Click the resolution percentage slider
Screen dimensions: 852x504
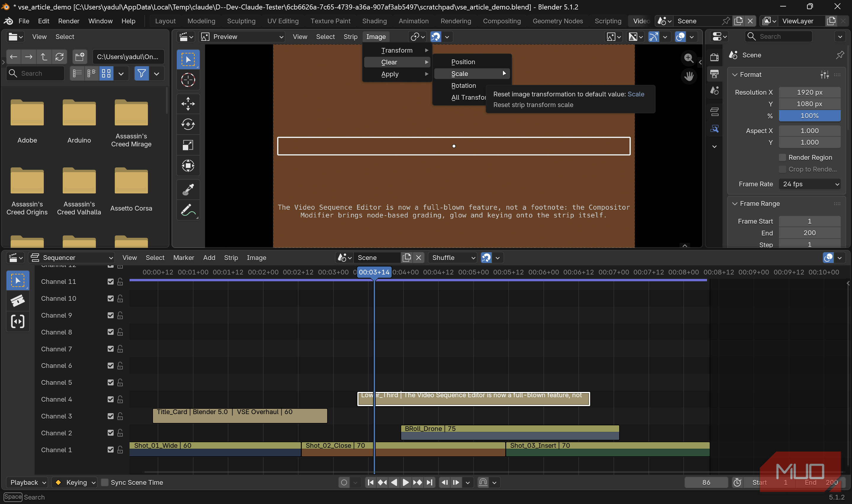[810, 116]
